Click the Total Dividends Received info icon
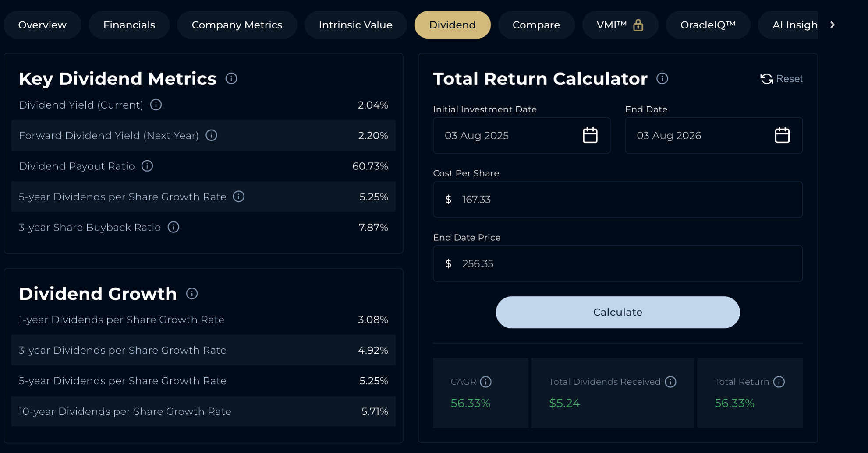The image size is (868, 453). point(670,382)
